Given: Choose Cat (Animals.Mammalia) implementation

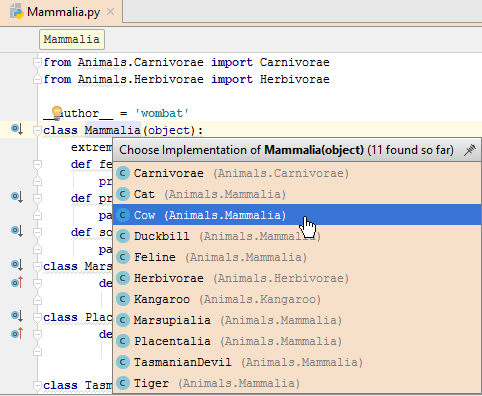Looking at the screenshot, I should pos(297,194).
